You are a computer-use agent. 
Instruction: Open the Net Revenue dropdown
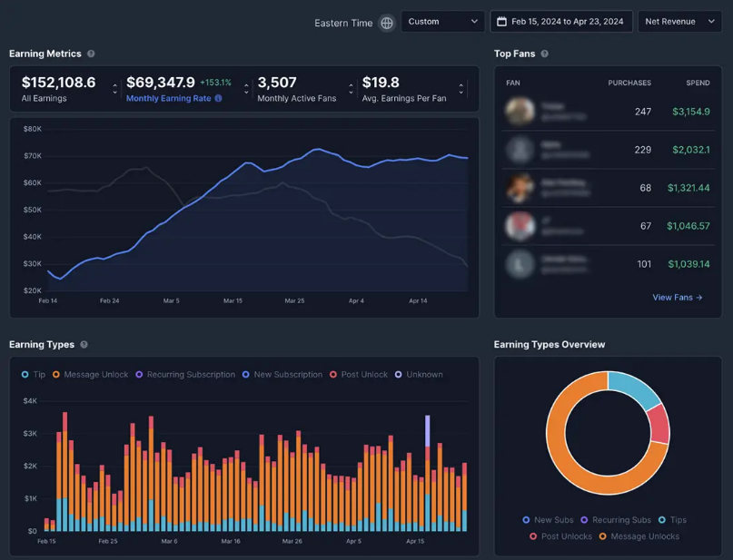point(679,22)
